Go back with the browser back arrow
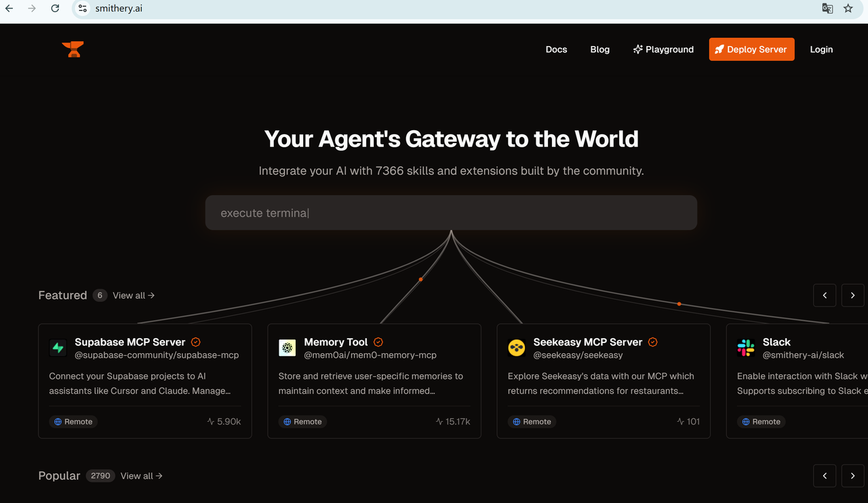 tap(9, 9)
